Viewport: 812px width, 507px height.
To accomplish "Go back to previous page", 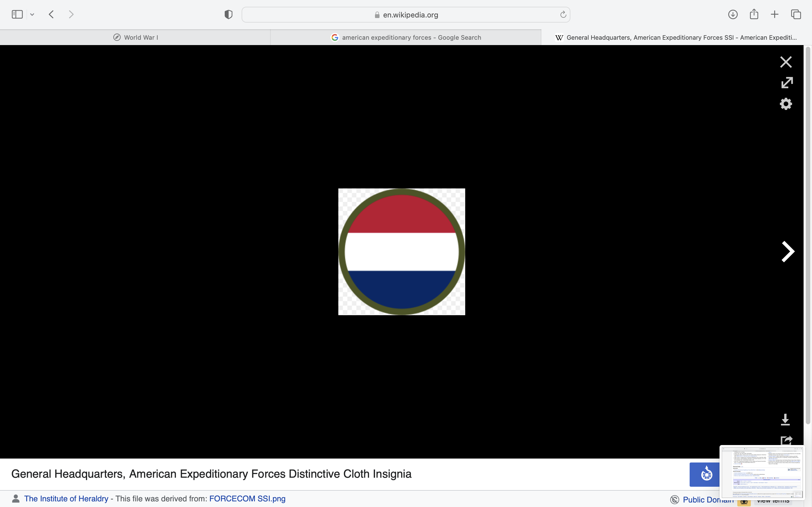I will (x=51, y=14).
